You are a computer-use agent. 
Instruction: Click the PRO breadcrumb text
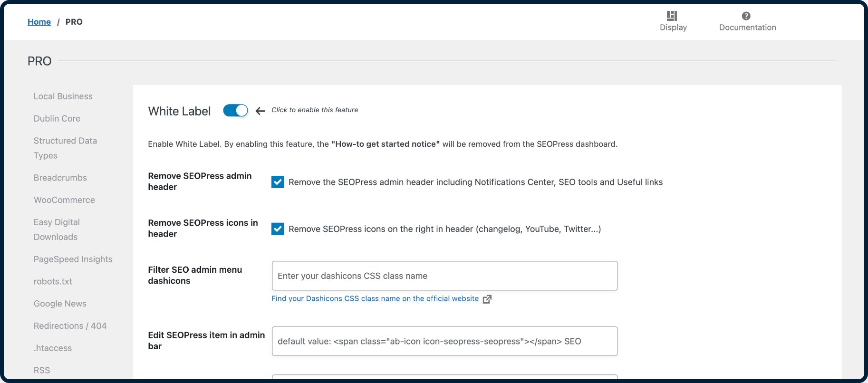(74, 22)
